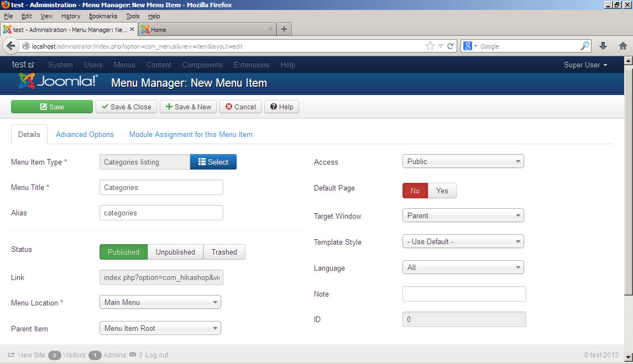Open URL history dropdown arrow

[x=441, y=46]
